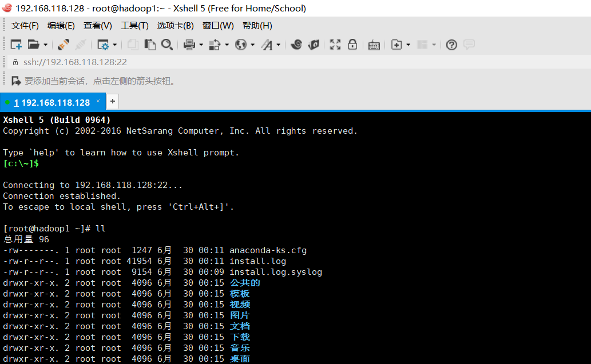
Task: Click the 桌面 directory name
Action: pos(240,359)
